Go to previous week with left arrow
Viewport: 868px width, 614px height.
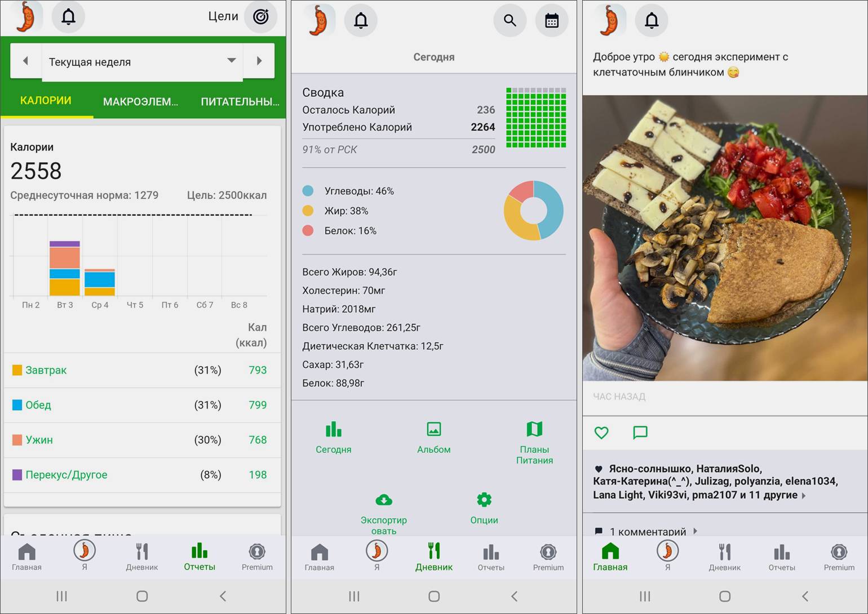(x=25, y=61)
